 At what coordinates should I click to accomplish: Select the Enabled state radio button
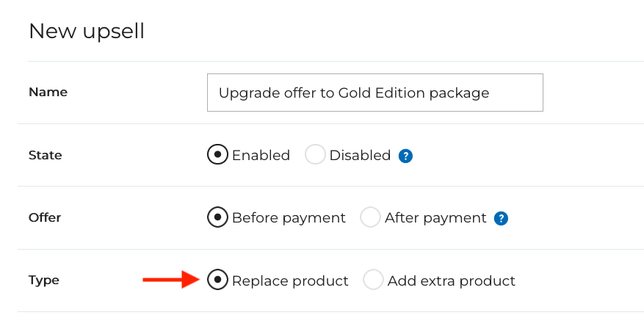pyautogui.click(x=217, y=155)
